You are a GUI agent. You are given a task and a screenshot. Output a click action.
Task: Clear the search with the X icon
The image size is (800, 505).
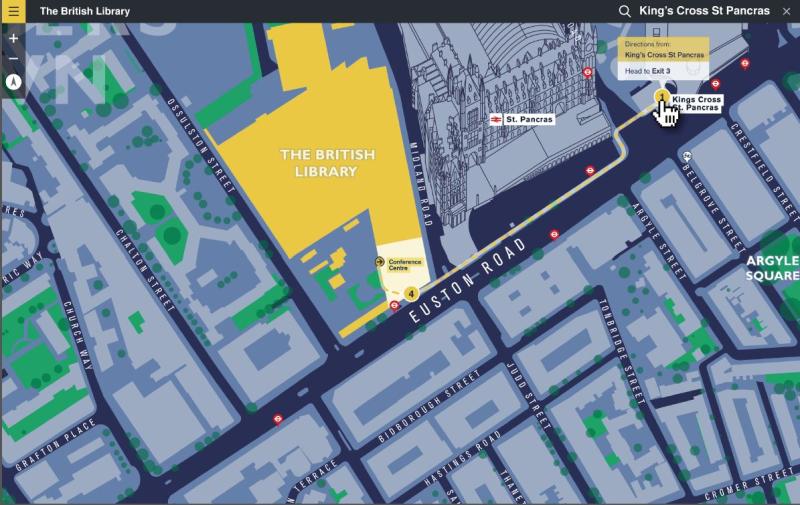pyautogui.click(x=786, y=11)
